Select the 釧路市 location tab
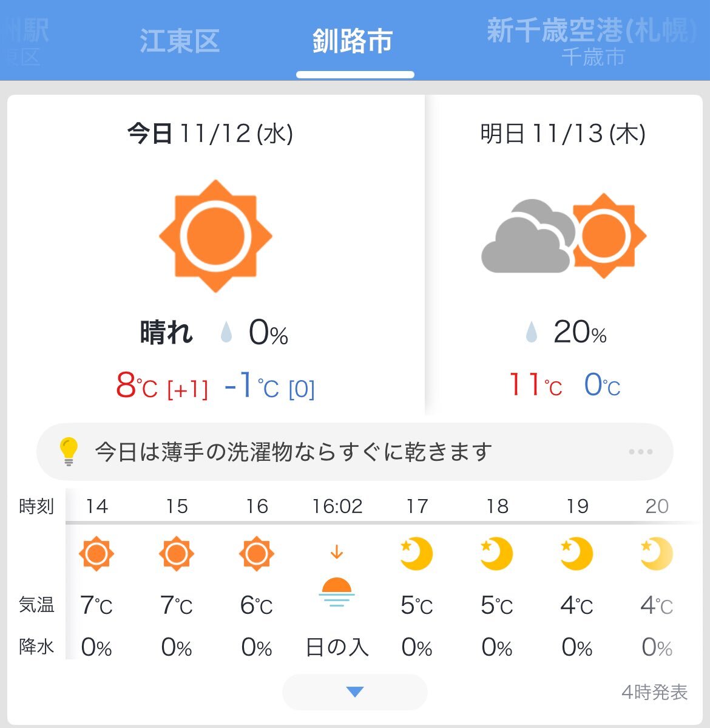The height and width of the screenshot is (728, 710). tap(353, 41)
